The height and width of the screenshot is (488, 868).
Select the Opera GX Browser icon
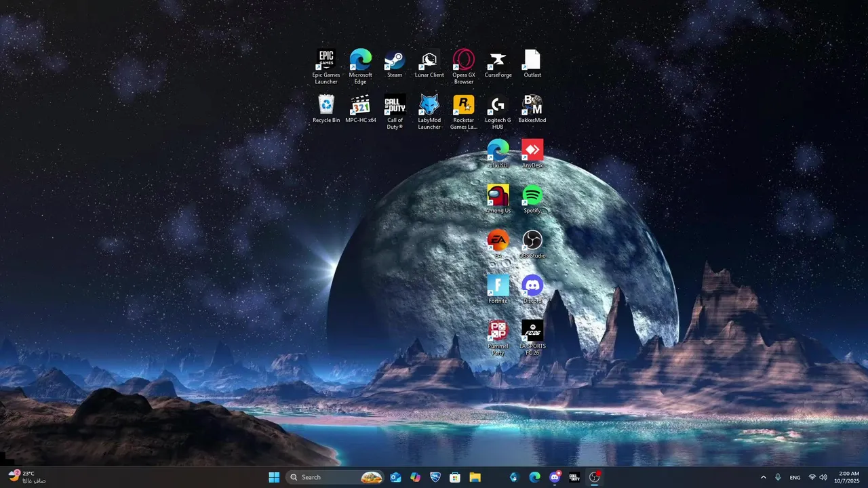[464, 66]
